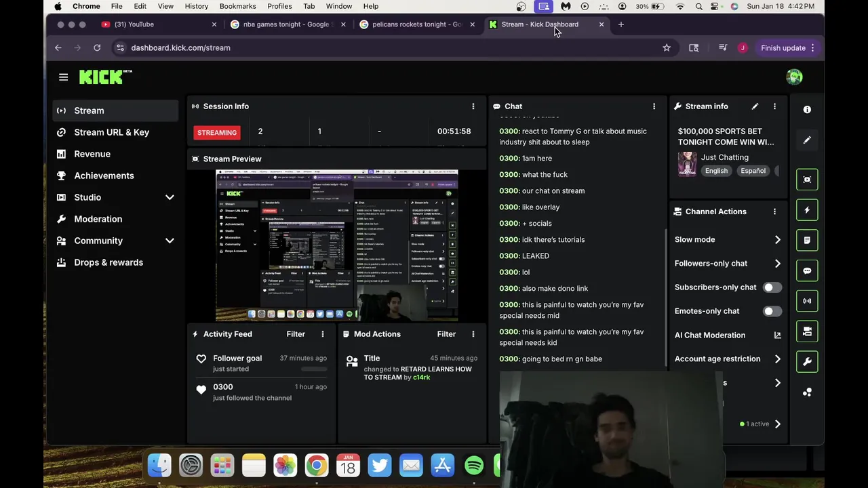
Task: Edit stream info with pencil icon in panel header
Action: point(755,106)
